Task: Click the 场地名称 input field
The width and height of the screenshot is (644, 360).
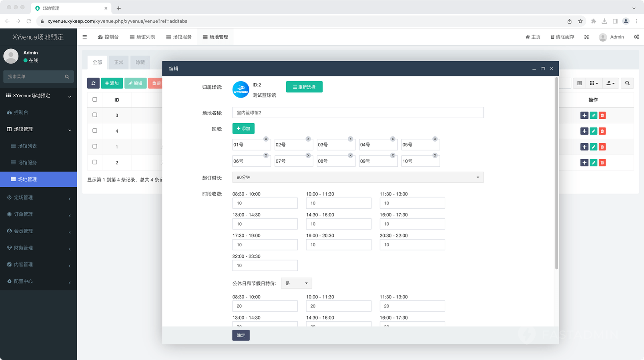Action: click(x=357, y=113)
